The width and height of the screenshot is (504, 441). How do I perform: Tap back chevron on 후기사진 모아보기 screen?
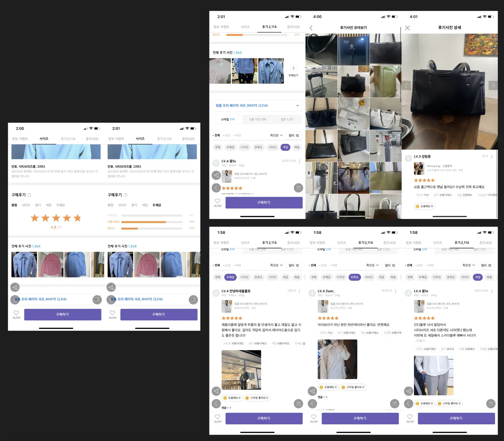tap(311, 28)
